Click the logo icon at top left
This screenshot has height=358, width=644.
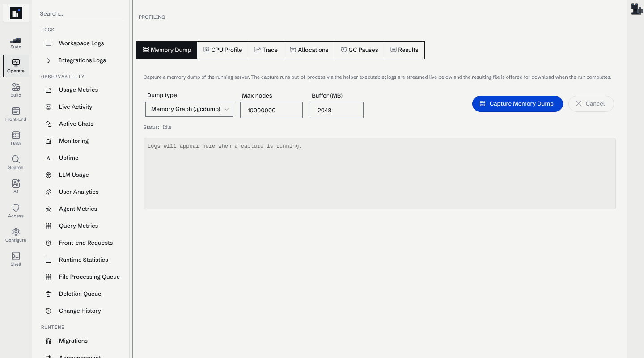(16, 13)
